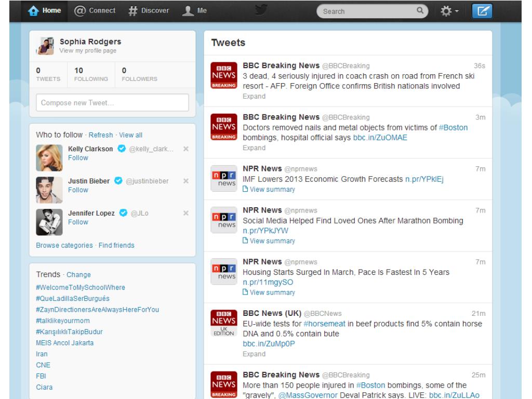Click Browse categories link

pos(64,245)
